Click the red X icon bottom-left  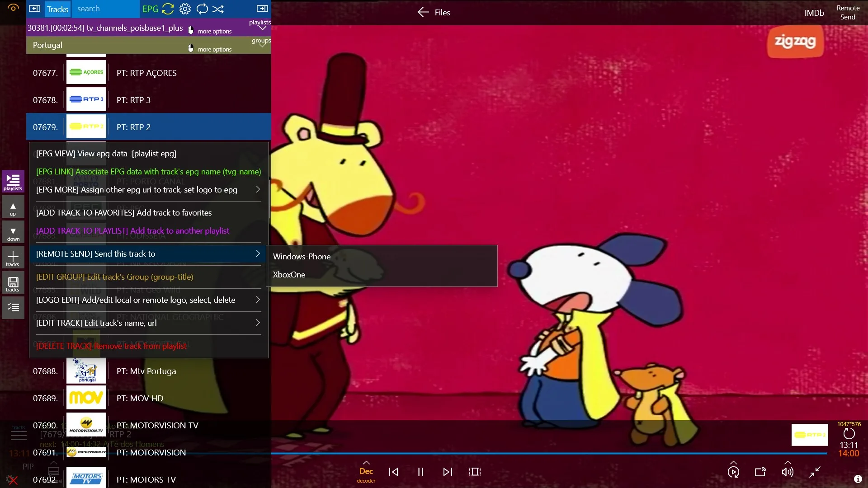pyautogui.click(x=13, y=480)
